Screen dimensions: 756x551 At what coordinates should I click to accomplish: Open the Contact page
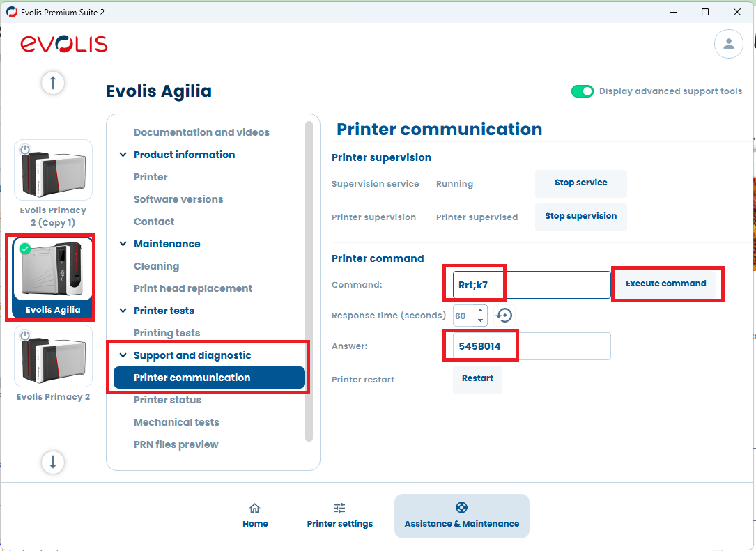click(x=154, y=222)
